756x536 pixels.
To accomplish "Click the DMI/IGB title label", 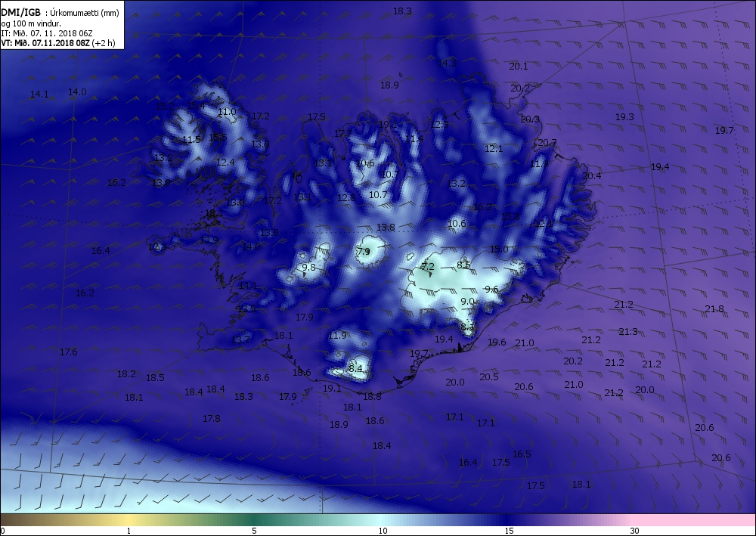I will coord(21,13).
